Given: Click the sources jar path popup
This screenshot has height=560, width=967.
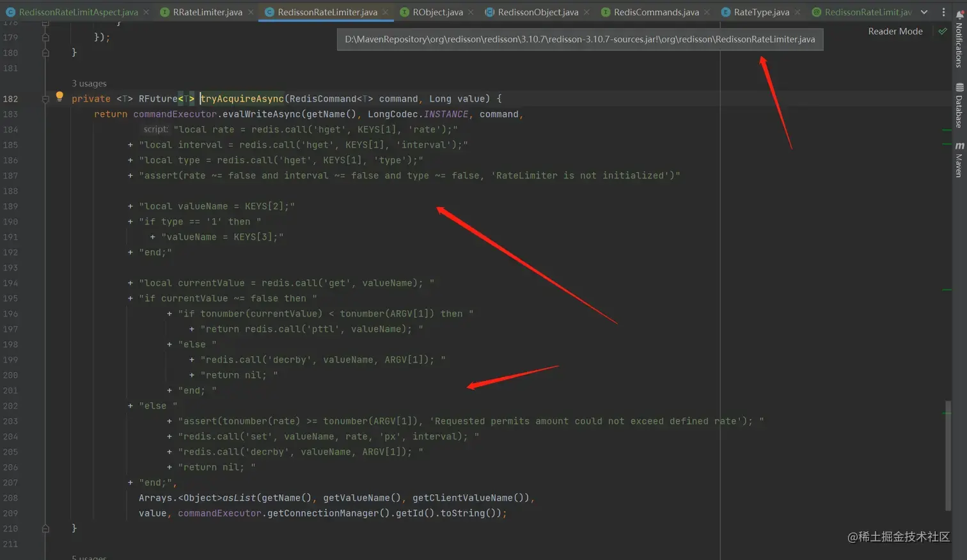Looking at the screenshot, I should point(579,39).
